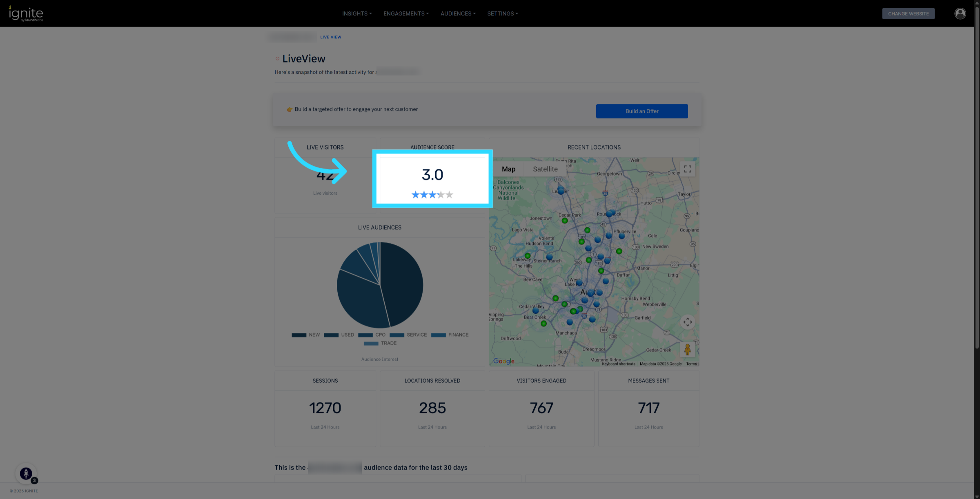Expand the ENGAGEMENTS dropdown menu

click(406, 13)
